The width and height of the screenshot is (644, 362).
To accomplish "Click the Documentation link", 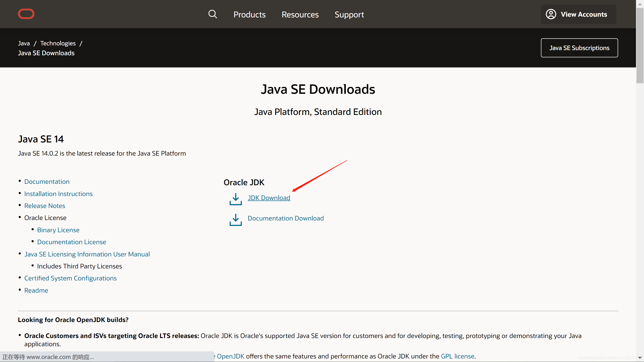I will tap(46, 181).
